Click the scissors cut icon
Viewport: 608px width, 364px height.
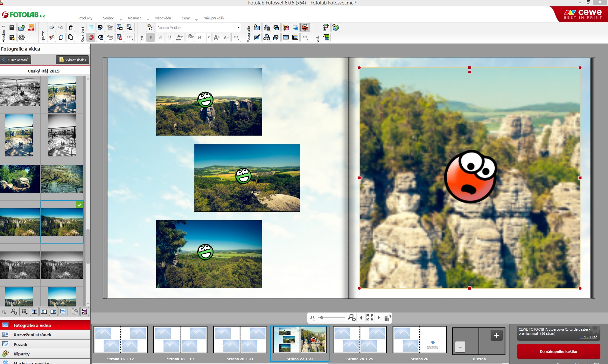point(52,38)
